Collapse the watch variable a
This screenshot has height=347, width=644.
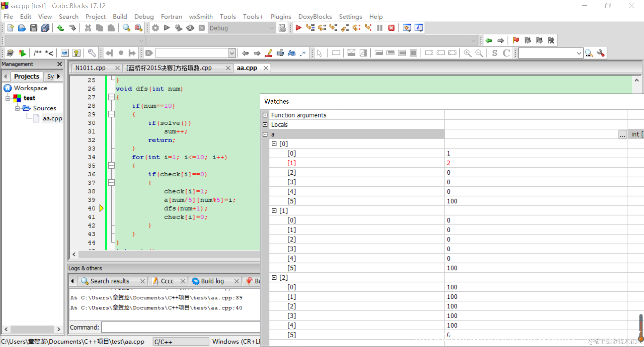tap(265, 134)
